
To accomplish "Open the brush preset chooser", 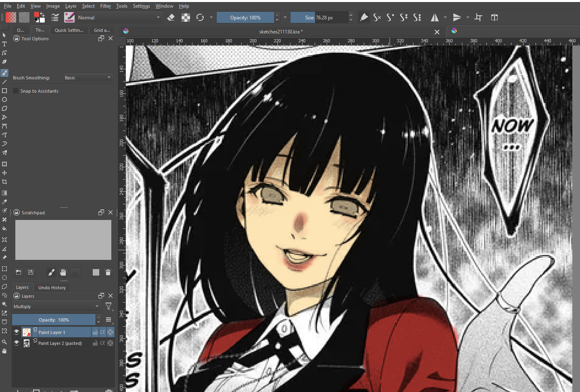I will 69,17.
